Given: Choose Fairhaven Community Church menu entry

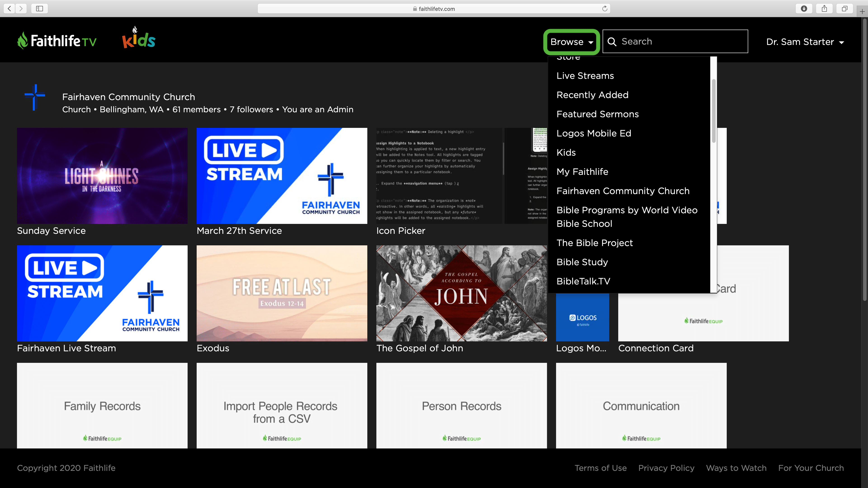Looking at the screenshot, I should pyautogui.click(x=623, y=191).
